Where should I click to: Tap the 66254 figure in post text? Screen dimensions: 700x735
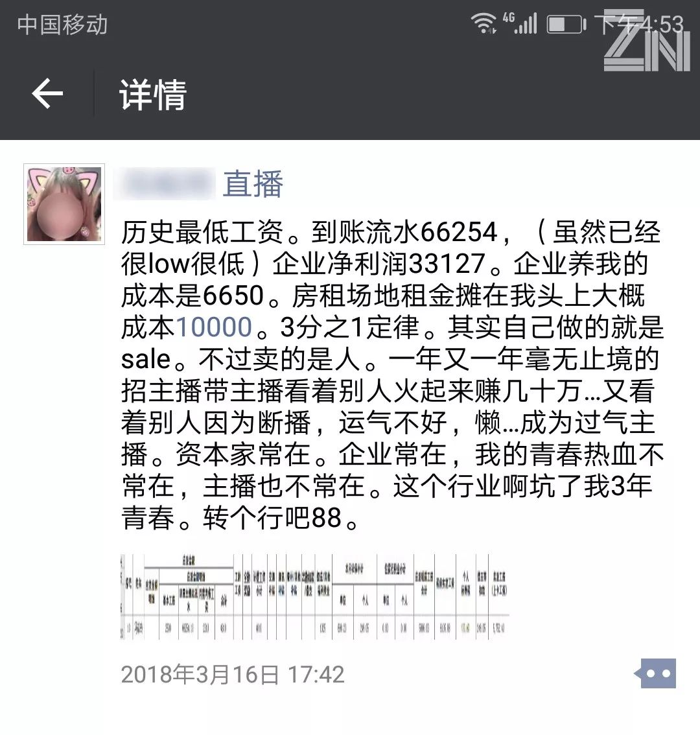point(459,232)
